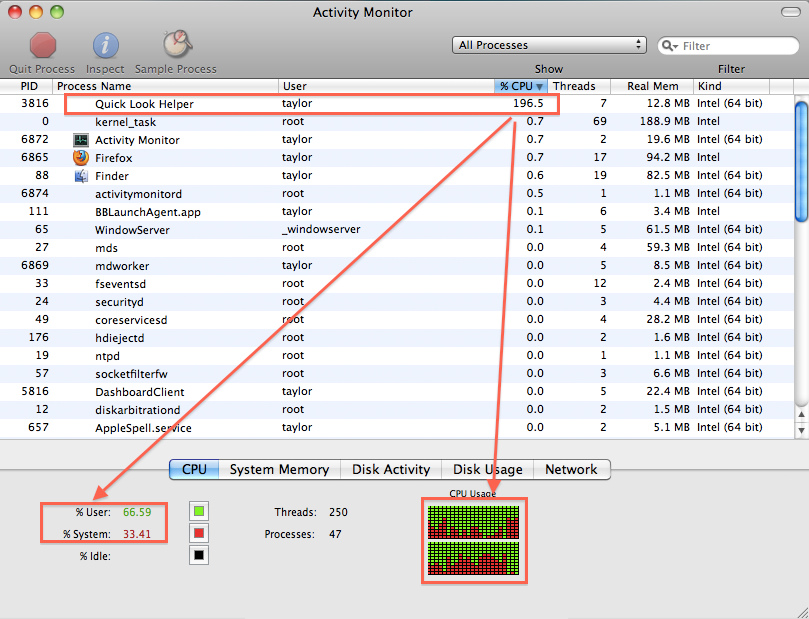
Task: Click the window resize grip corner
Action: (802, 612)
